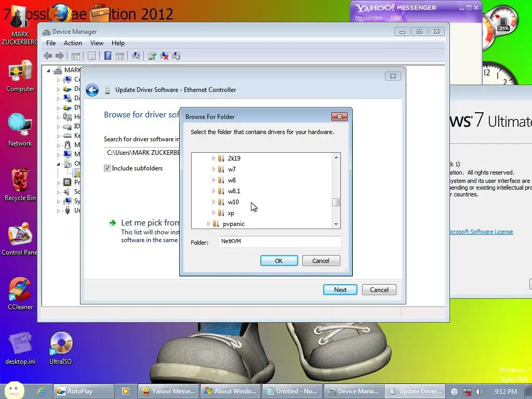Open the Network desktop icon
Screen dimensions: 532x399
pos(20,130)
